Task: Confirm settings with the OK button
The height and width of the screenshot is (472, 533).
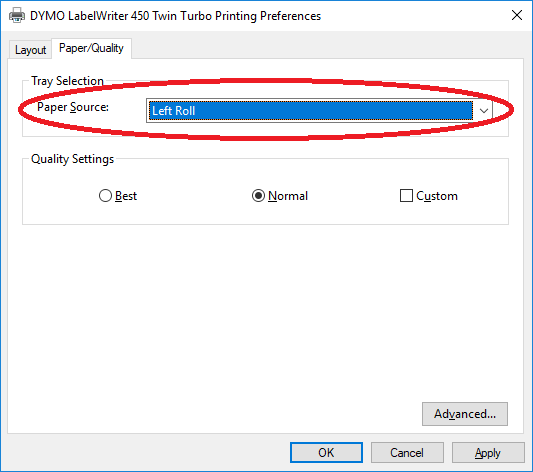Action: (326, 453)
